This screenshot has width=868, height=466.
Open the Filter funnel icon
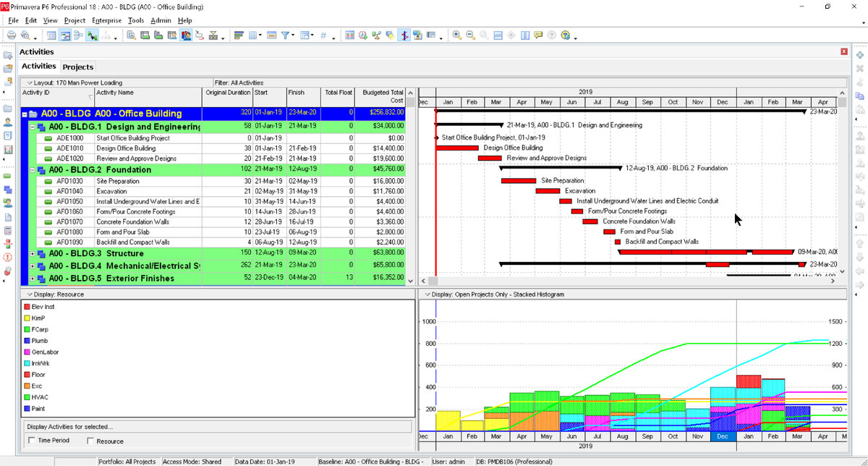[x=285, y=35]
